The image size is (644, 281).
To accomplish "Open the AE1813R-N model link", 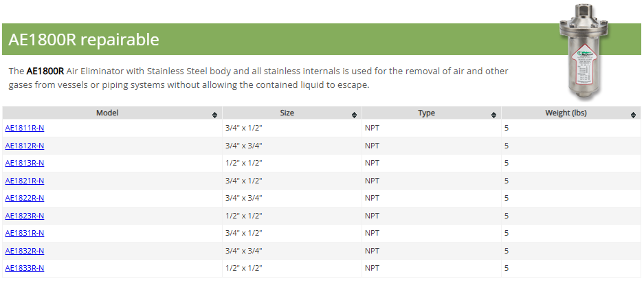I will pos(25,163).
